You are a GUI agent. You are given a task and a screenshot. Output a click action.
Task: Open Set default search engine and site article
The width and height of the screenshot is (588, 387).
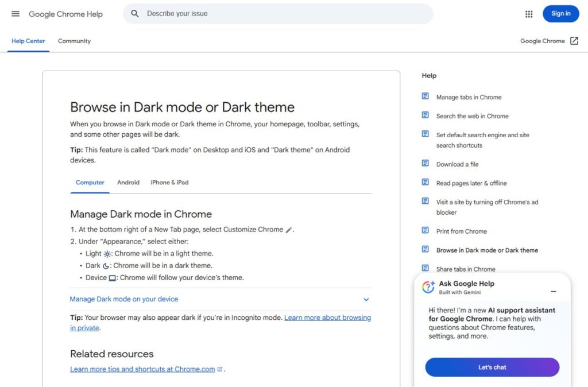[x=482, y=140]
